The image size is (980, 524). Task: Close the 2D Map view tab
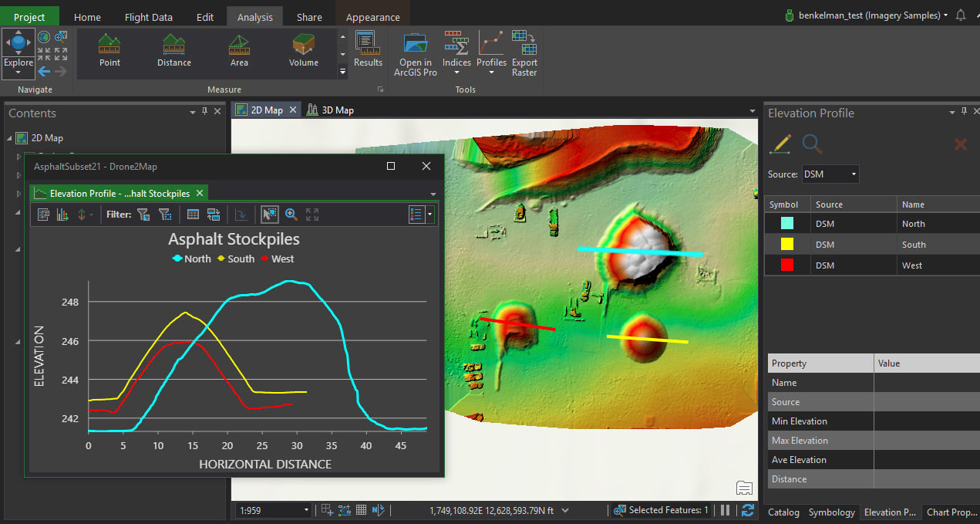pos(293,110)
